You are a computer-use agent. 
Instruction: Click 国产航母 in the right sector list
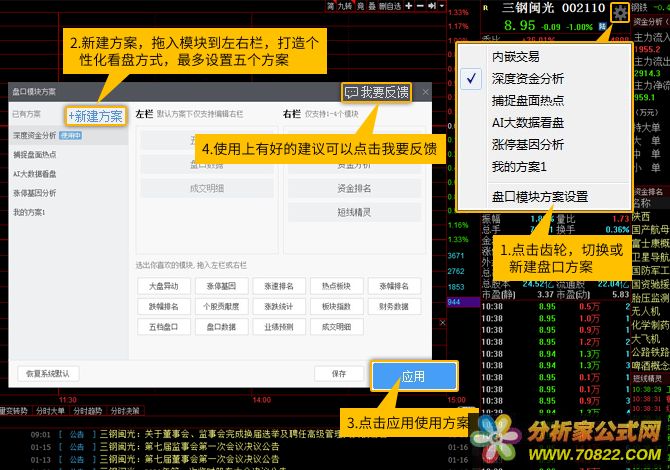(651, 229)
